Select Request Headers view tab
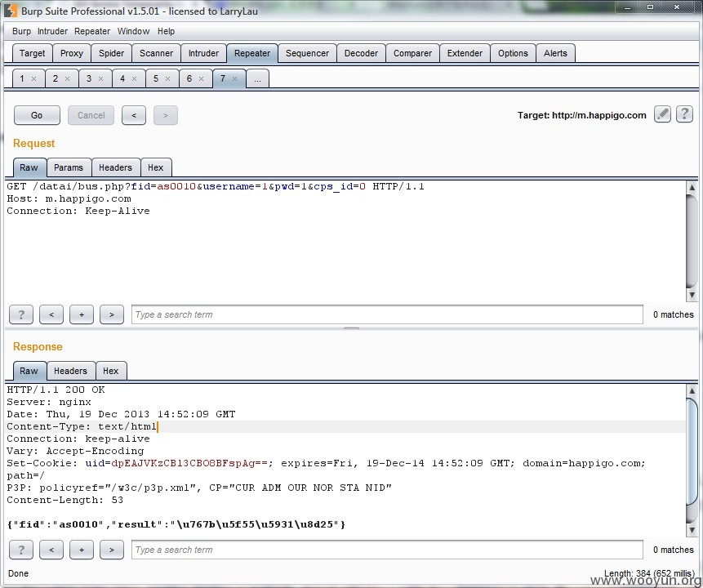 (x=116, y=167)
